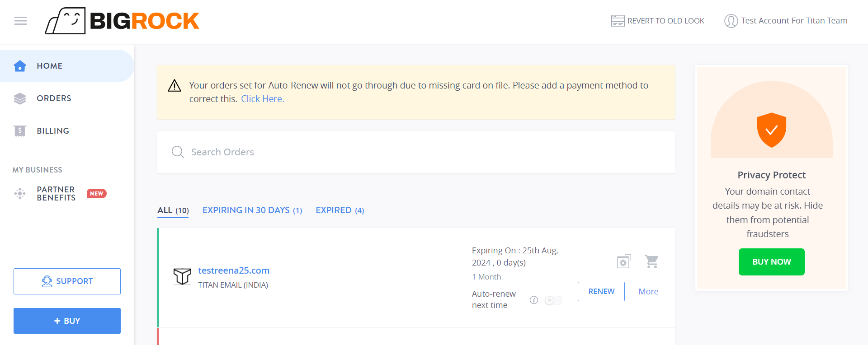Click More for the testreena25.com order
Image resolution: width=868 pixels, height=345 pixels.
(x=648, y=292)
